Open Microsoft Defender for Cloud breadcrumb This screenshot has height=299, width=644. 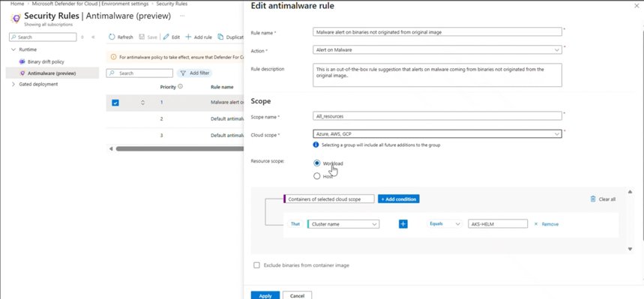pyautogui.click(x=90, y=3)
